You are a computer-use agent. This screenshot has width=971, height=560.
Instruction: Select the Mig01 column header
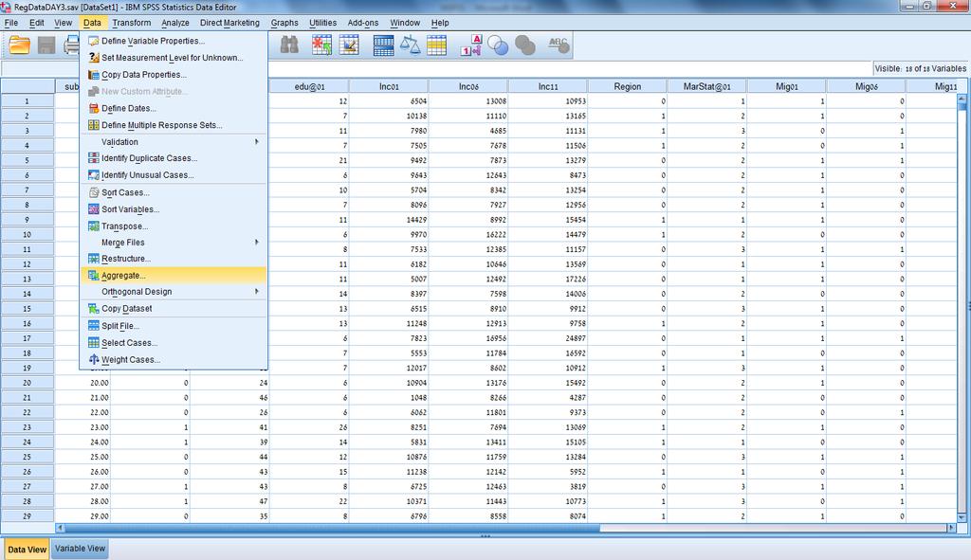click(786, 86)
